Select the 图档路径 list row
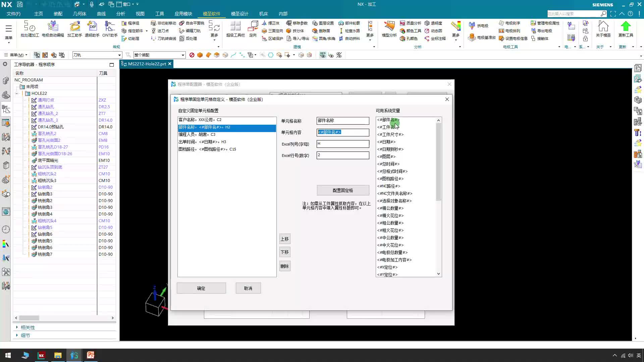644x362 pixels. tap(227, 149)
